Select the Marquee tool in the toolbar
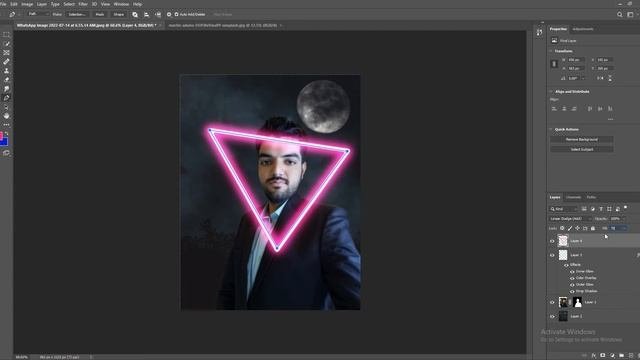The width and height of the screenshot is (640, 360). coord(6,35)
